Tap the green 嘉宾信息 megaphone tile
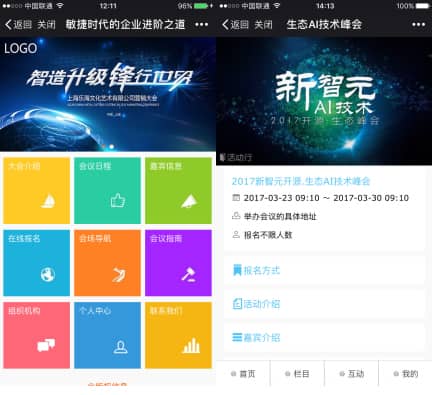The height and width of the screenshot is (395, 432). (x=178, y=191)
